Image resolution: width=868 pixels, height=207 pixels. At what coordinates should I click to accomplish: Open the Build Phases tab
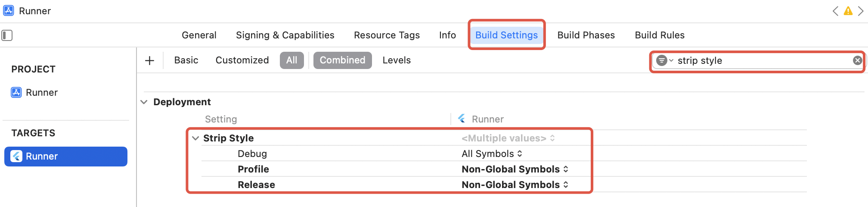(x=586, y=35)
